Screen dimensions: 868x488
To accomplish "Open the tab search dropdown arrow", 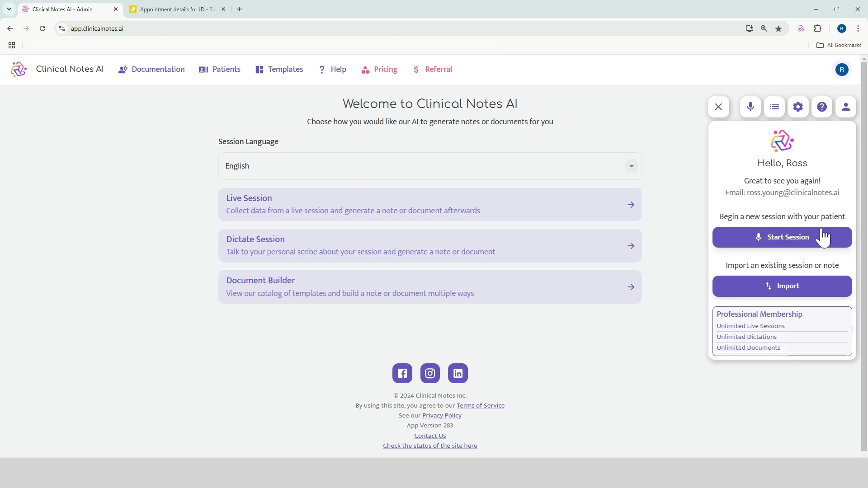I will pyautogui.click(x=9, y=9).
